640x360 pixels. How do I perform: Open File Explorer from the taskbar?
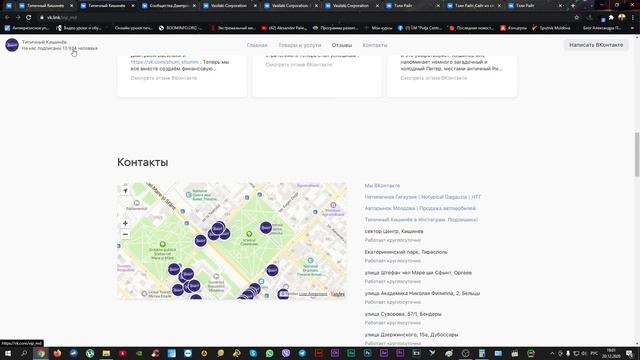[x=106, y=353]
